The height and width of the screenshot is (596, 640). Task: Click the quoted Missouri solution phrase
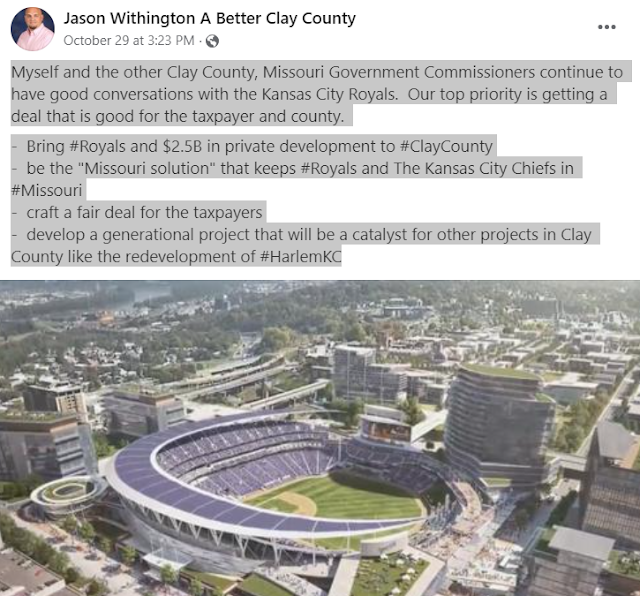click(x=150, y=168)
